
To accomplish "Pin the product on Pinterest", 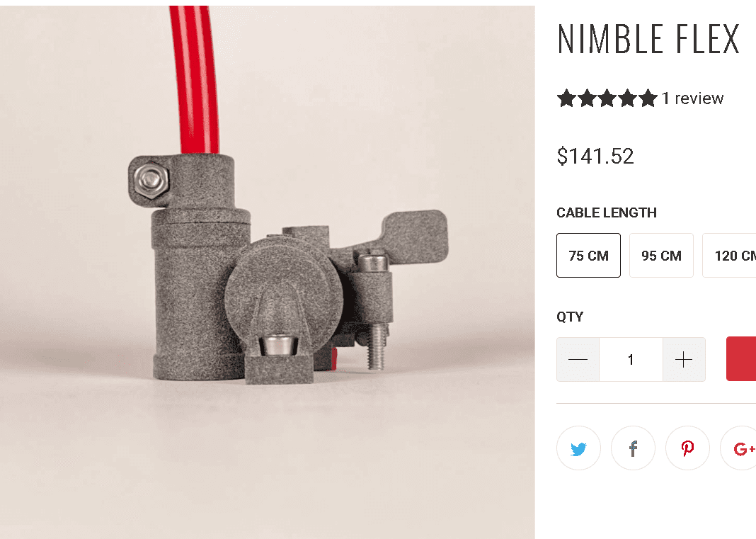I will (687, 448).
